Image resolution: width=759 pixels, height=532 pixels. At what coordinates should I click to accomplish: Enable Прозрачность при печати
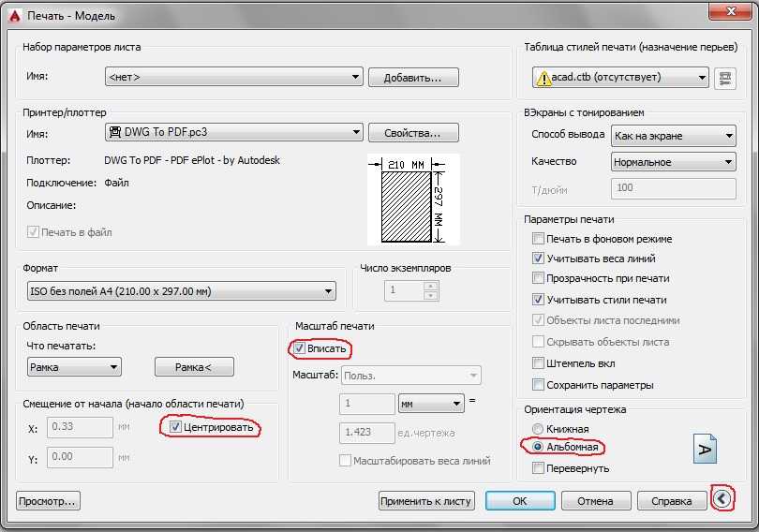pyautogui.click(x=538, y=278)
